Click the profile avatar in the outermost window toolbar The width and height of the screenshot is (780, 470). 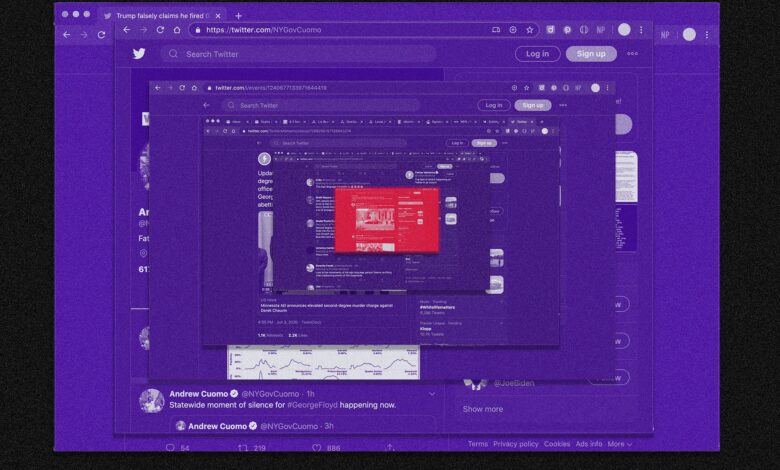[x=689, y=34]
